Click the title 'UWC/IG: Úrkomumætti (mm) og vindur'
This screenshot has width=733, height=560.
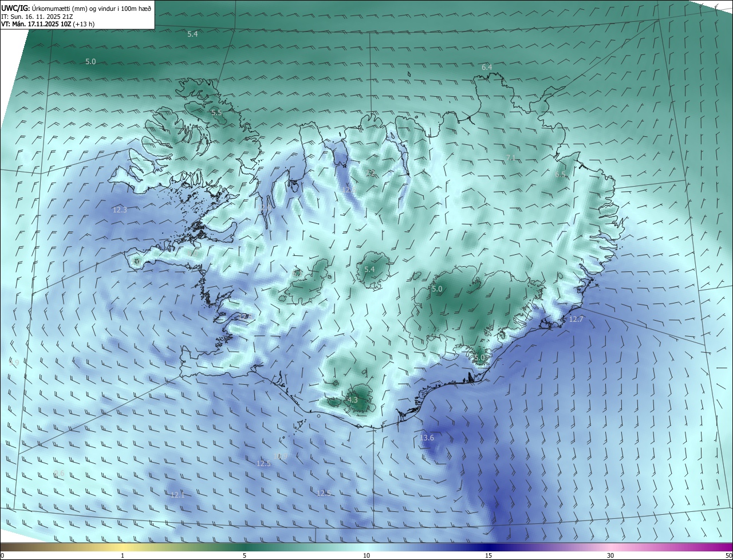76,8
